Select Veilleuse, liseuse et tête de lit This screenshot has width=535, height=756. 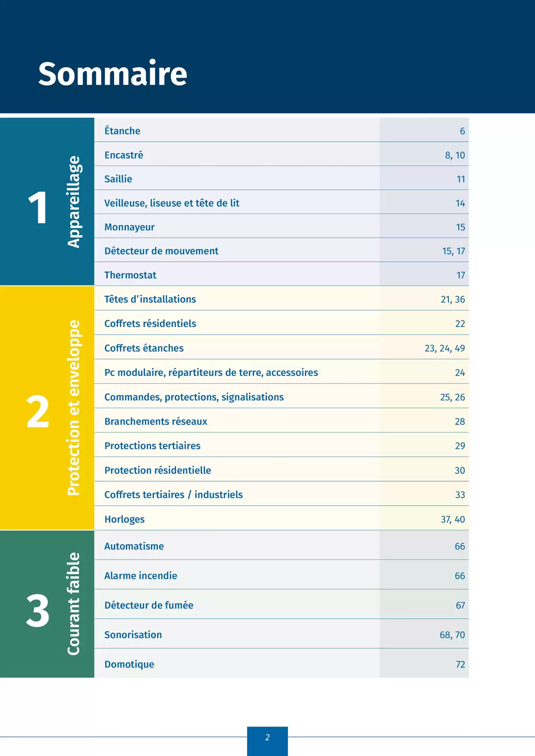(172, 203)
